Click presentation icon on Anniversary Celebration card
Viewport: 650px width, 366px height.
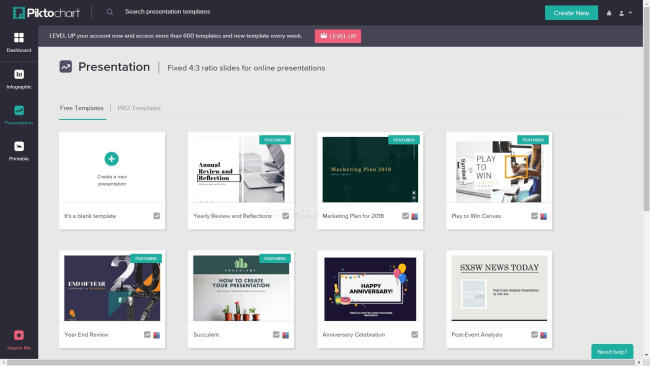415,334
